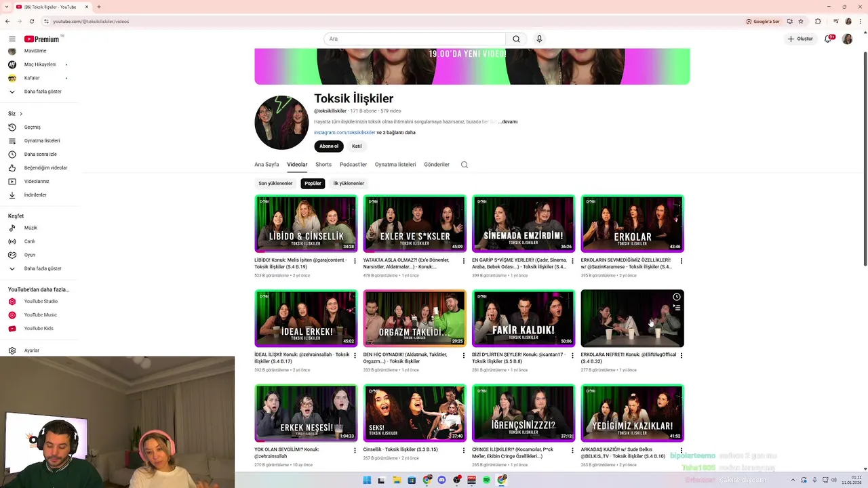Click the Oluştur create button

tap(800, 39)
